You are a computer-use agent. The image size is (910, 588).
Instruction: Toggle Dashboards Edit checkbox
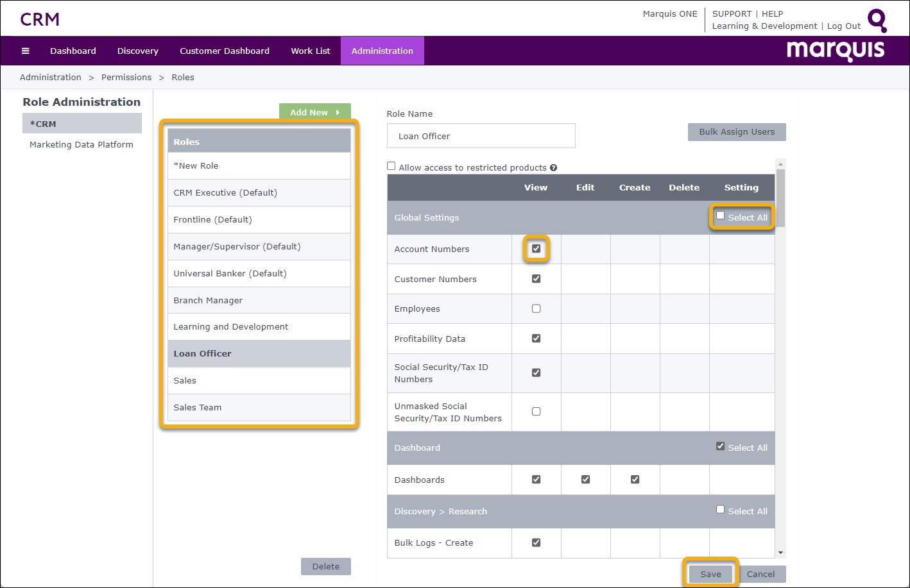coord(585,479)
